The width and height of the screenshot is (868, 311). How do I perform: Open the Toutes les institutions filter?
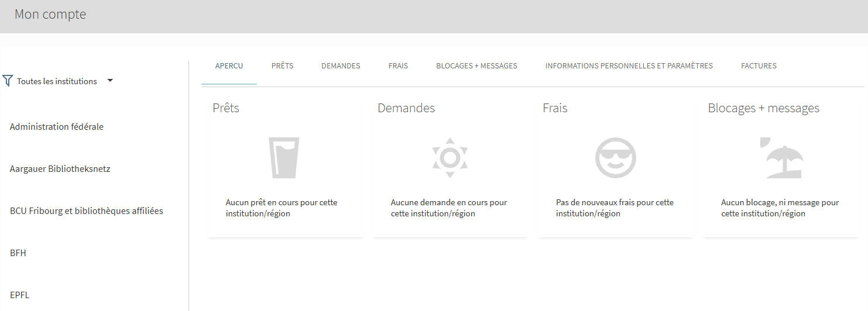tap(57, 81)
